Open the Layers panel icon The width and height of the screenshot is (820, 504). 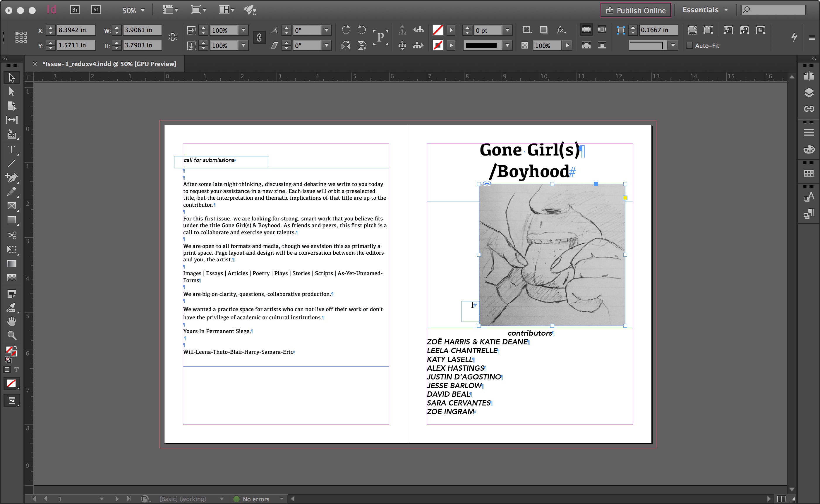(x=809, y=93)
